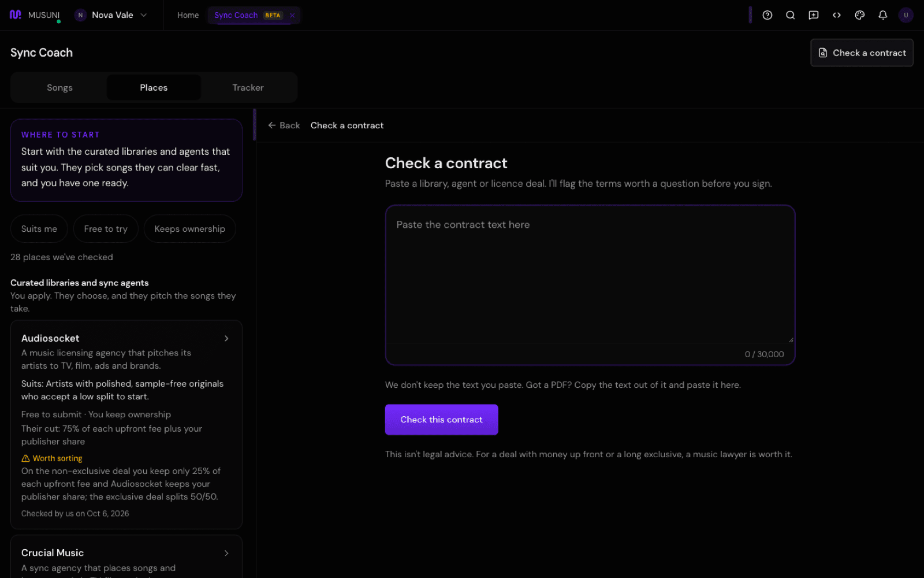Go back using the Back arrow link
The height and width of the screenshot is (578, 924).
(x=284, y=125)
